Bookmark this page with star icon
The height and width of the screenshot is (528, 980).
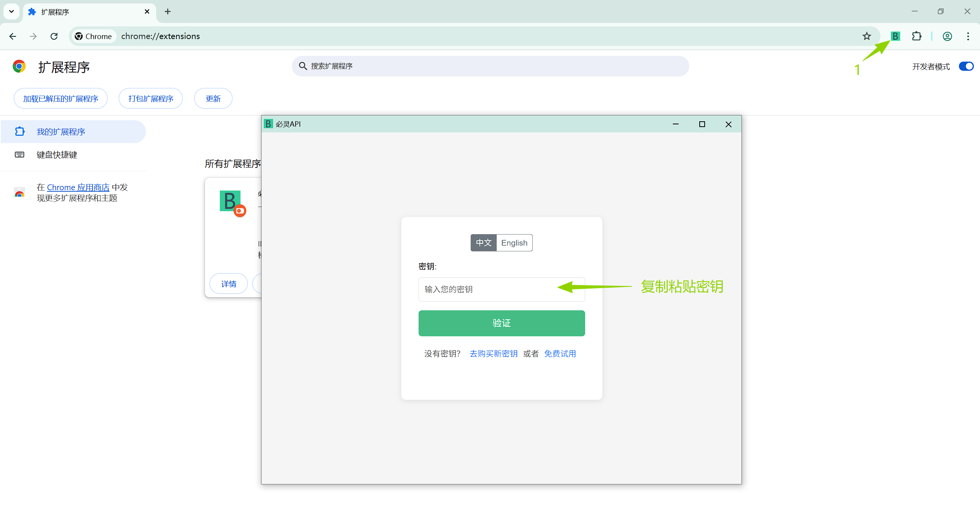point(867,36)
